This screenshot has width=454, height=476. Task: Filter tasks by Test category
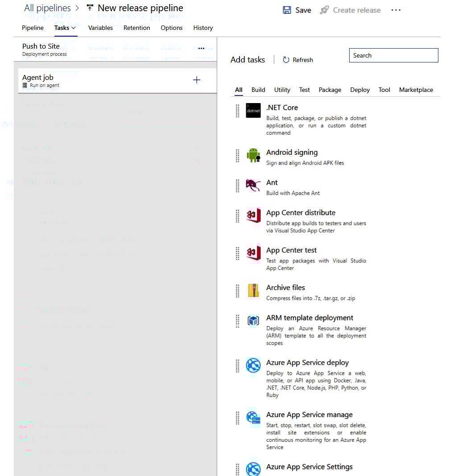(x=305, y=90)
